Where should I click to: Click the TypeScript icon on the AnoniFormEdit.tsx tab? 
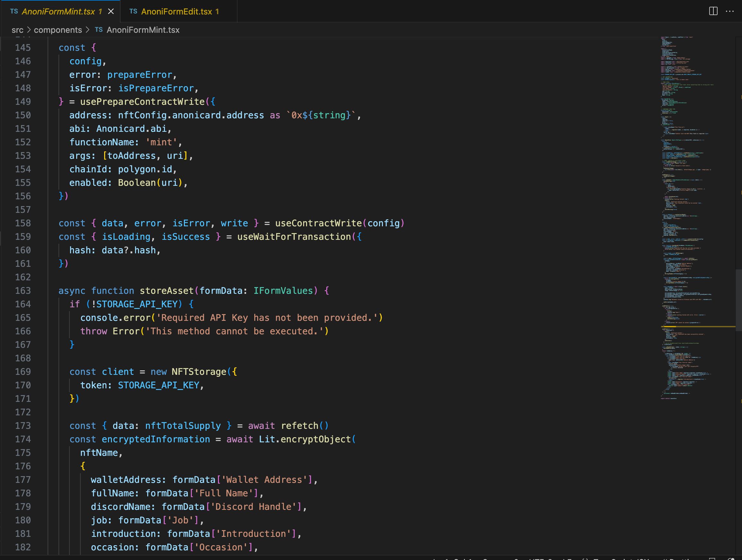133,11
